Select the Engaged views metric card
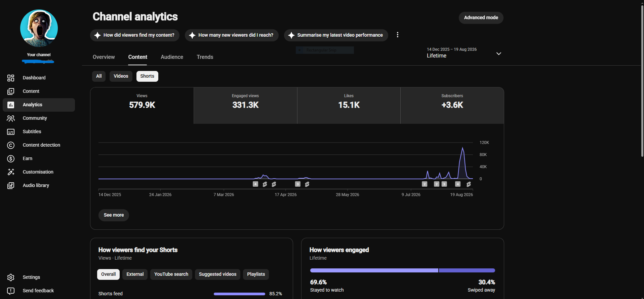Viewport: 644px width, 299px height. click(245, 106)
